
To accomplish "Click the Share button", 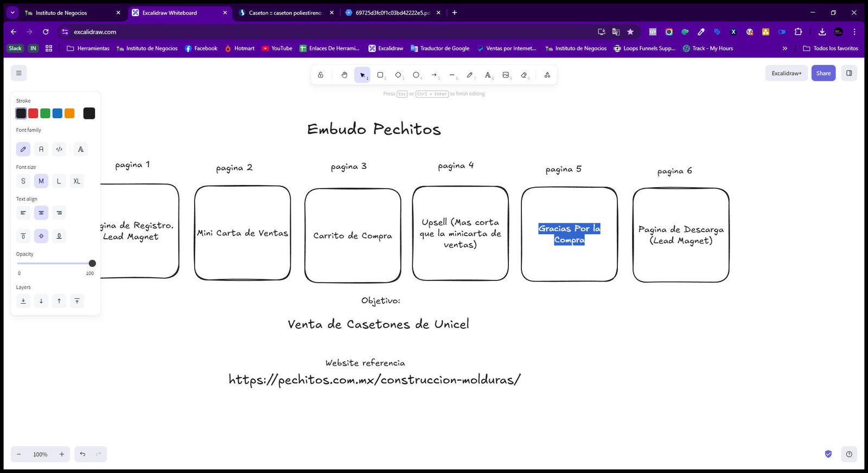I will click(x=823, y=73).
